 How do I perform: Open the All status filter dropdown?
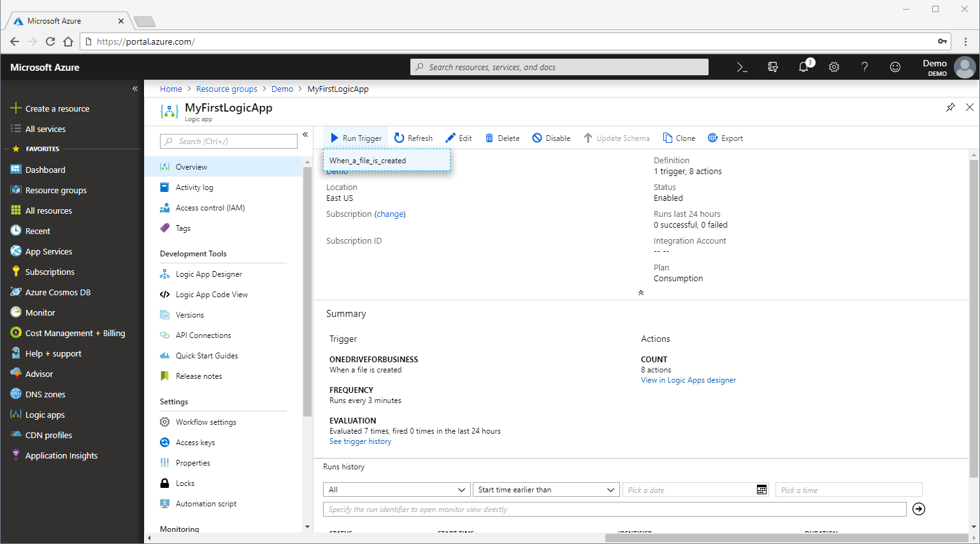coord(397,490)
